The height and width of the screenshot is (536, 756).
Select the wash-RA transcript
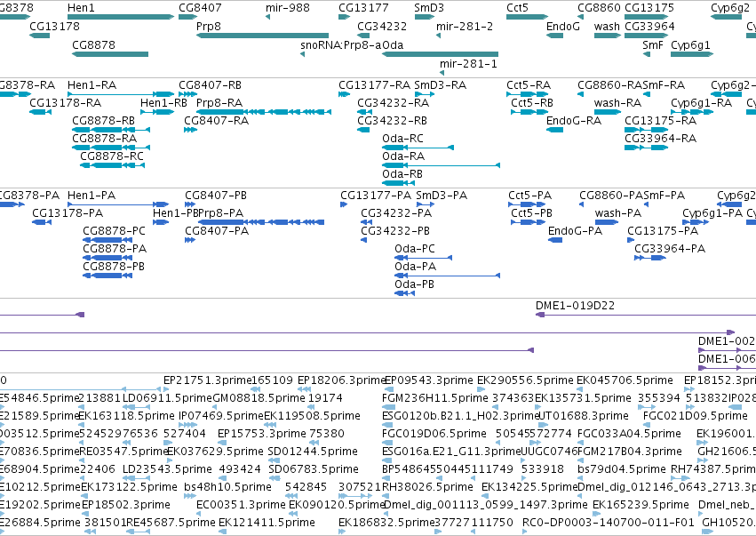click(608, 112)
